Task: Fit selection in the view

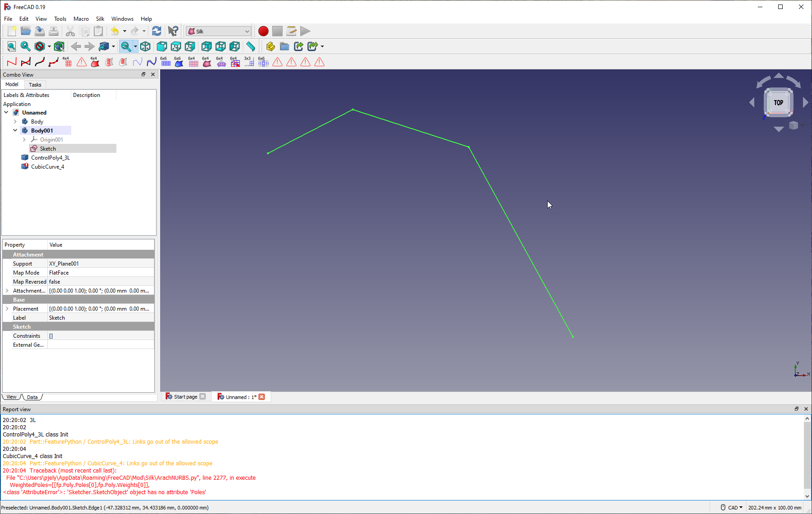Action: click(x=26, y=46)
